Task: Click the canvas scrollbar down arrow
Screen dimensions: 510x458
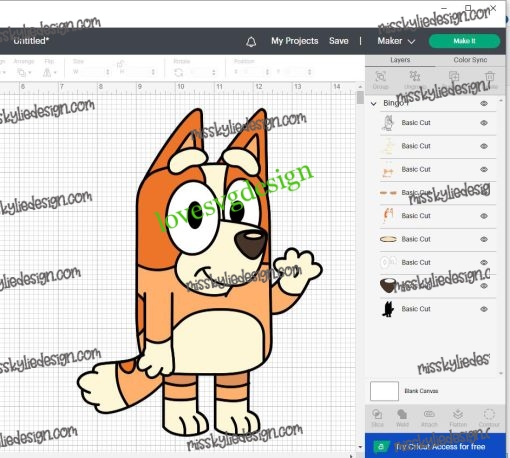Action: pyautogui.click(x=360, y=447)
